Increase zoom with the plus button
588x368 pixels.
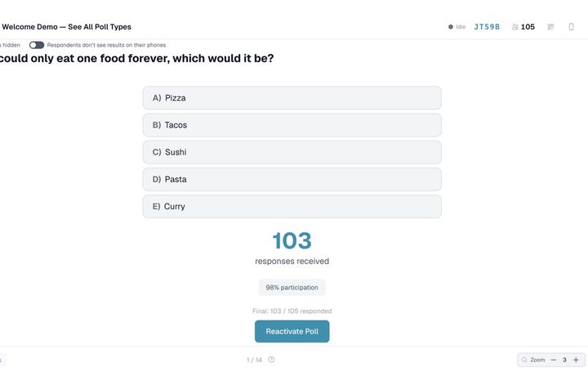pos(576,360)
